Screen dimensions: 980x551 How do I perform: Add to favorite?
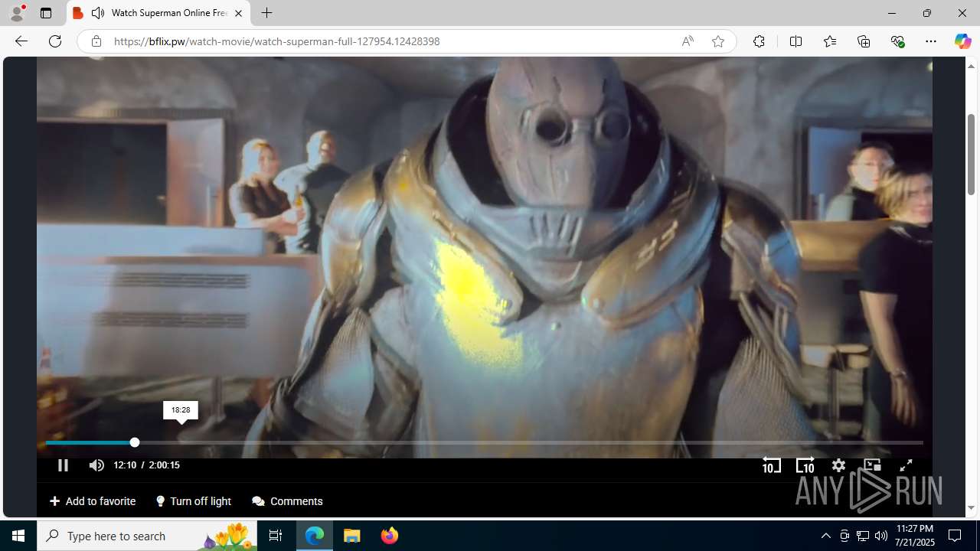pos(93,501)
